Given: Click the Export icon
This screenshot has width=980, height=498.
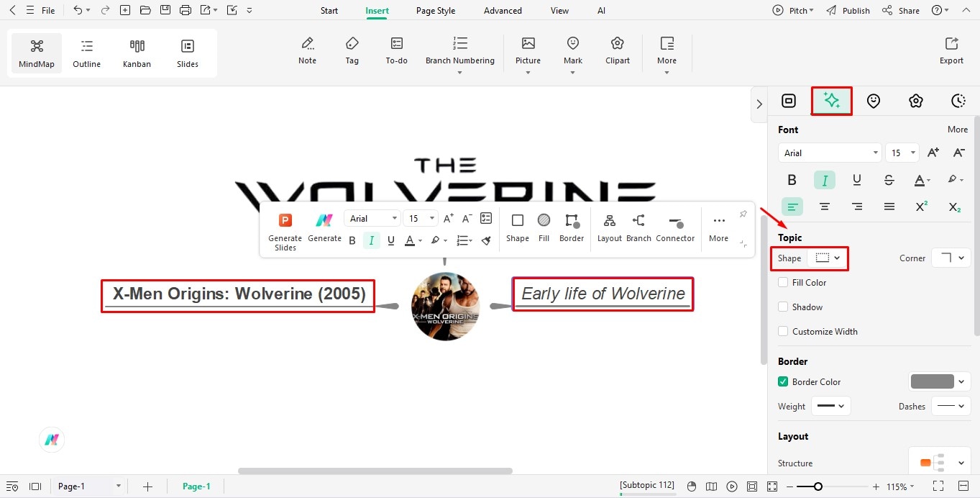Looking at the screenshot, I should (x=951, y=50).
